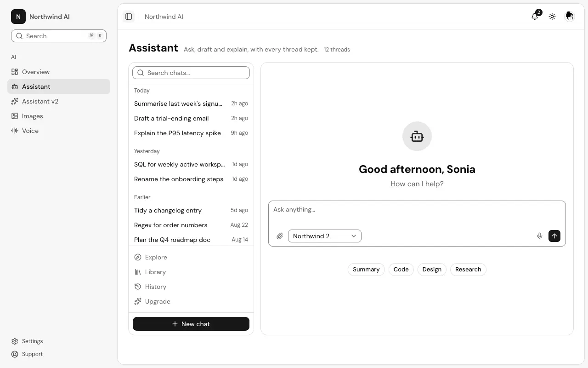The height and width of the screenshot is (368, 588).
Task: Click the robot icon above the greeting
Action: click(x=417, y=136)
